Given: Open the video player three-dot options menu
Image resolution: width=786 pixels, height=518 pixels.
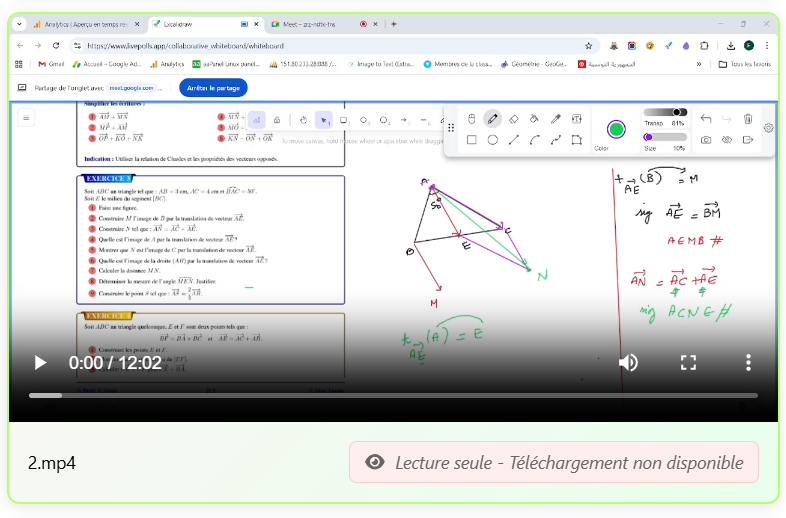Looking at the screenshot, I should coord(748,362).
